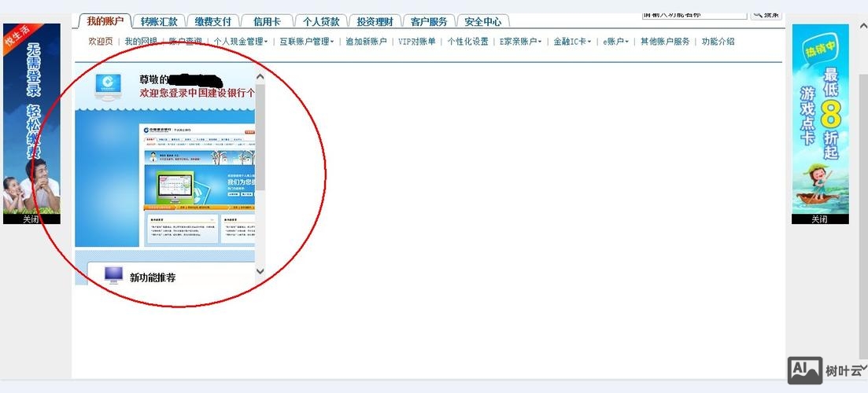Click the main page vertical scrollbar thumb

863,219
